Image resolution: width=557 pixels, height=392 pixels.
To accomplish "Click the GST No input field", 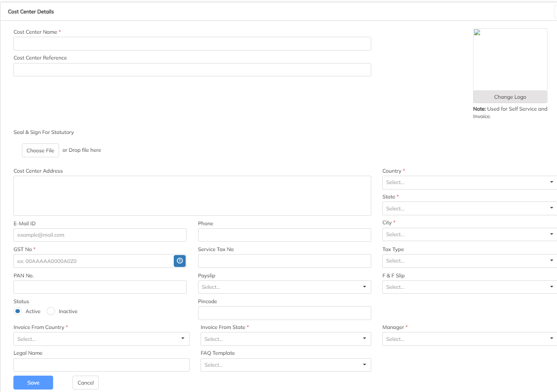I will pos(93,261).
